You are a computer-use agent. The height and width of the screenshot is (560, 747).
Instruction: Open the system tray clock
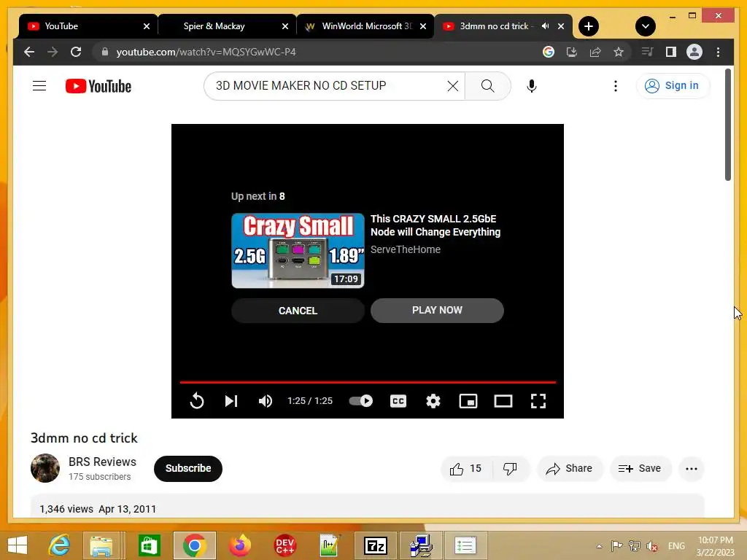715,545
